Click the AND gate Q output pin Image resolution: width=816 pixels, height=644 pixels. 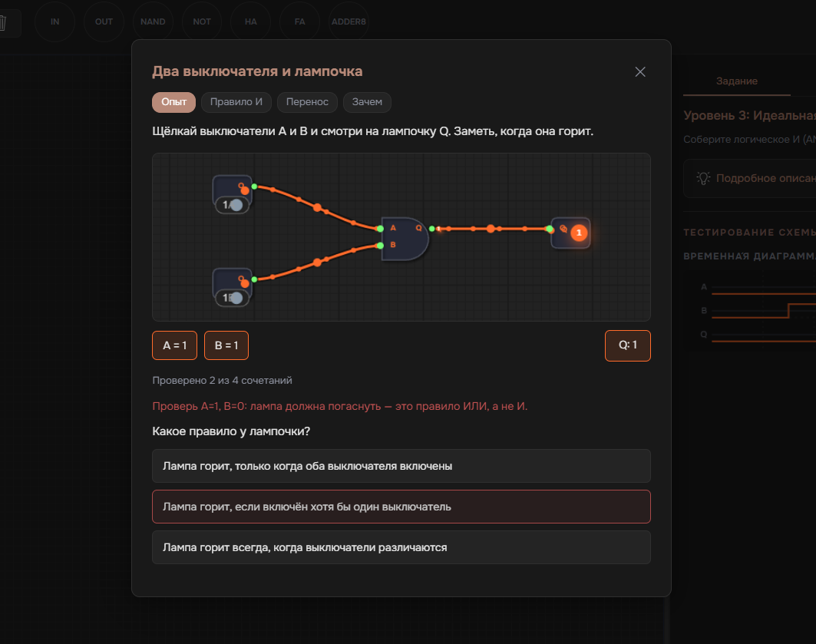pyautogui.click(x=431, y=229)
